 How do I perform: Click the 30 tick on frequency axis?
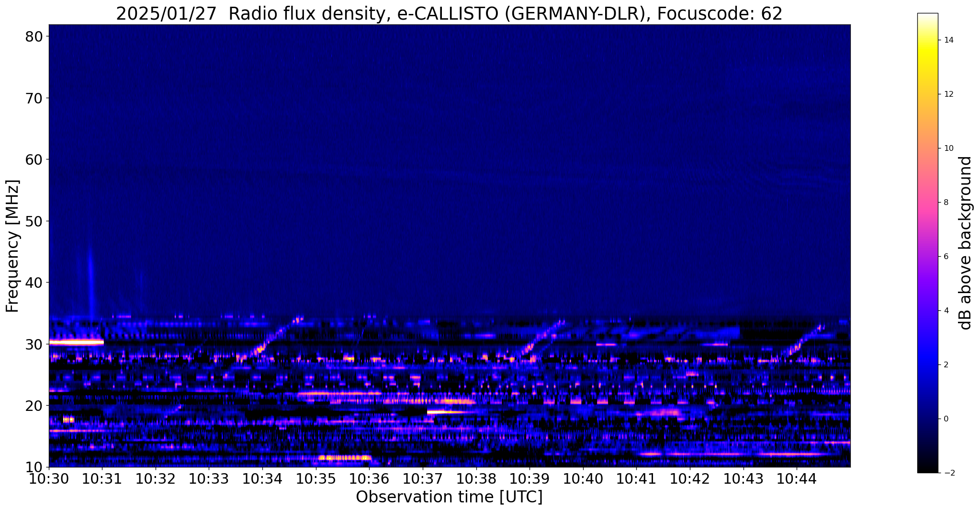point(35,344)
